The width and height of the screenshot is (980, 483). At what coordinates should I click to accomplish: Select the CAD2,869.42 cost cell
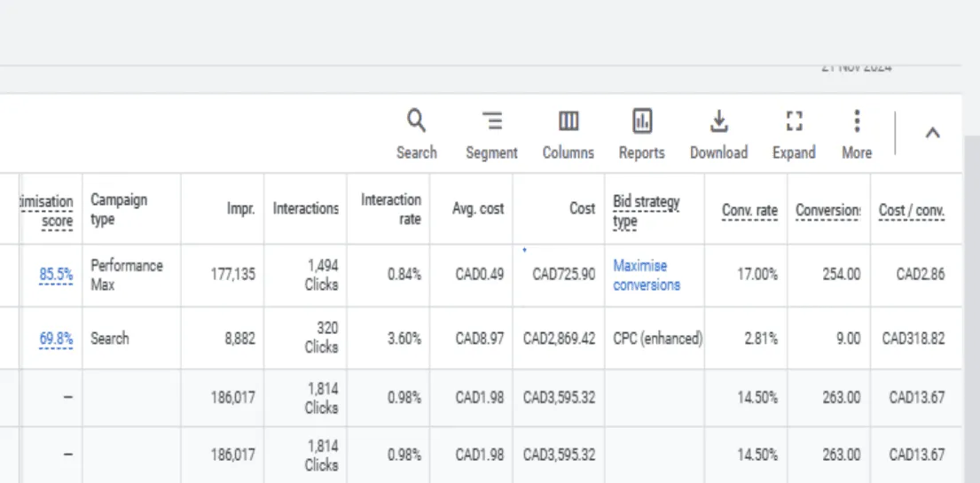[x=559, y=338]
